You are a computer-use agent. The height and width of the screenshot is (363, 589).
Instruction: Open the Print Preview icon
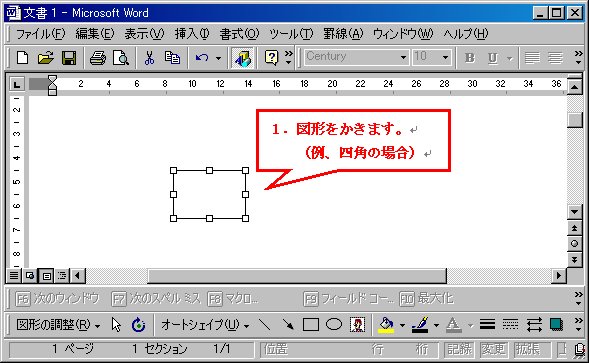121,57
